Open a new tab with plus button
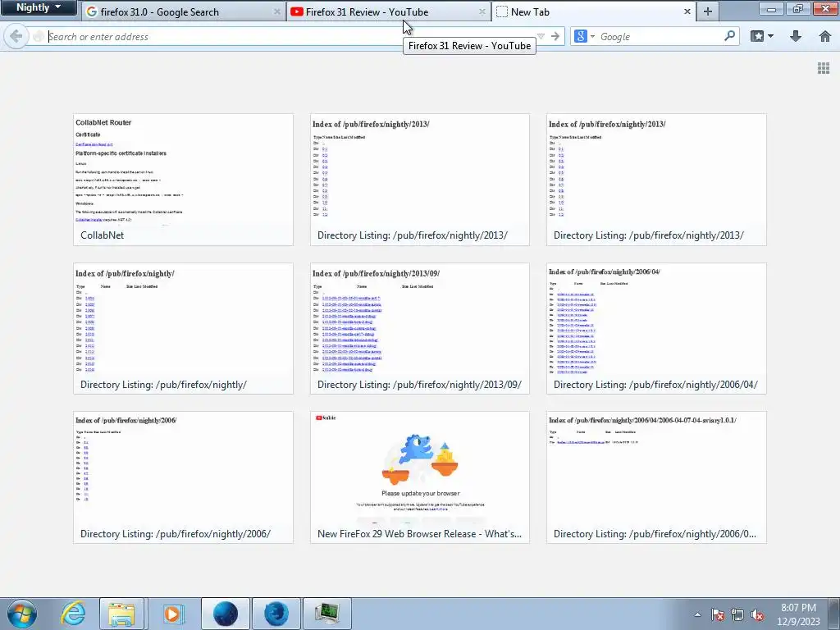This screenshot has width=840, height=630. [x=708, y=11]
